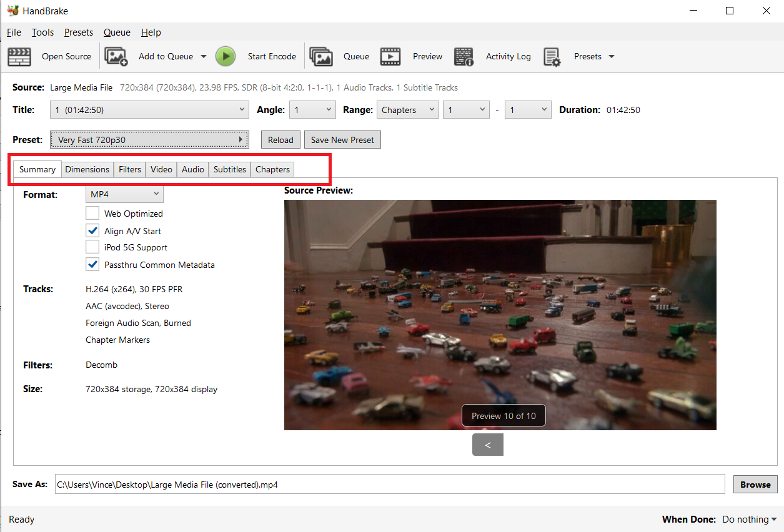Enable iPod 5G Support
The height and width of the screenshot is (532, 784).
pos(92,247)
